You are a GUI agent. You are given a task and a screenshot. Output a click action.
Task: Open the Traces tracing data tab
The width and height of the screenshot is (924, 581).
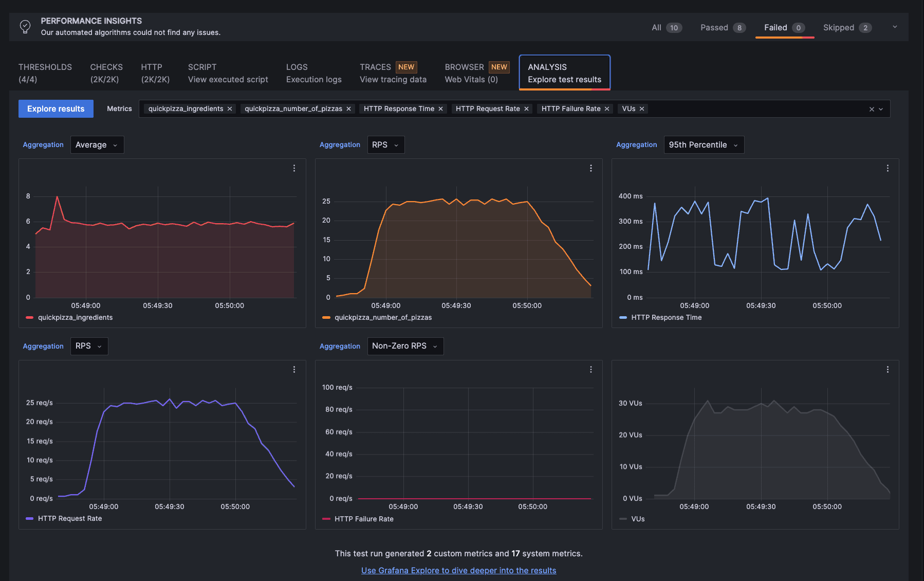pos(393,72)
